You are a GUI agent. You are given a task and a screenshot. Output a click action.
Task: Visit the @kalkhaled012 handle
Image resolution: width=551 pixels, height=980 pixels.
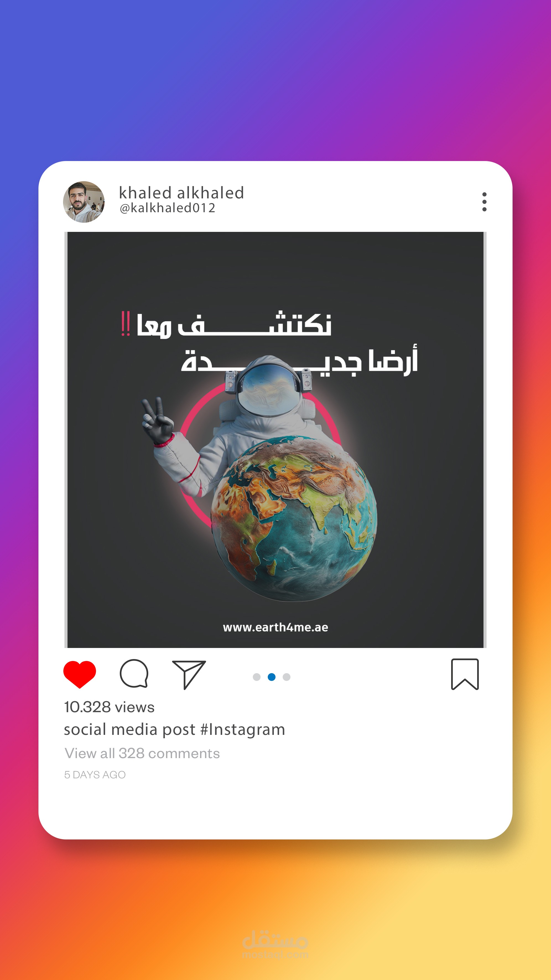point(168,208)
